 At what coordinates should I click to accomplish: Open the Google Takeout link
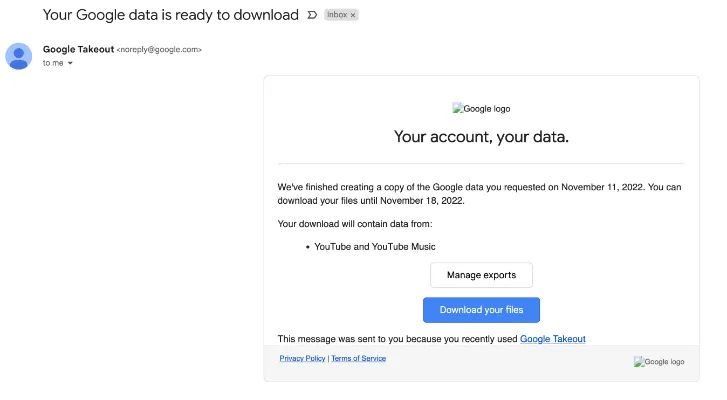pos(553,339)
